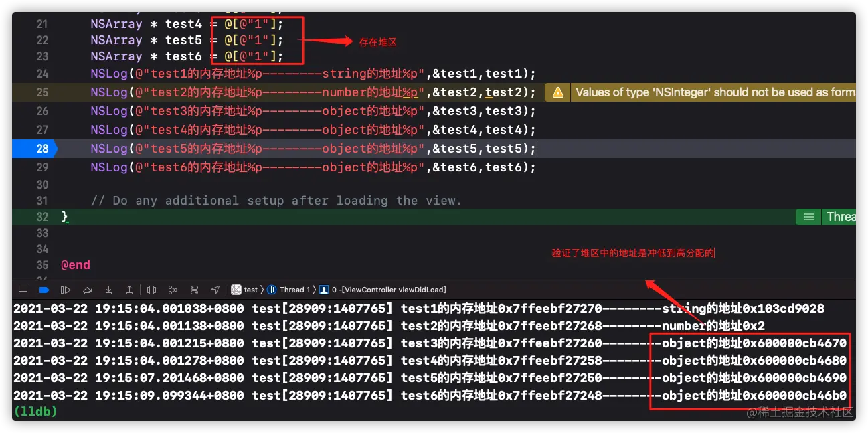
Task: Open Debug View Hierarchy
Action: pos(151,290)
